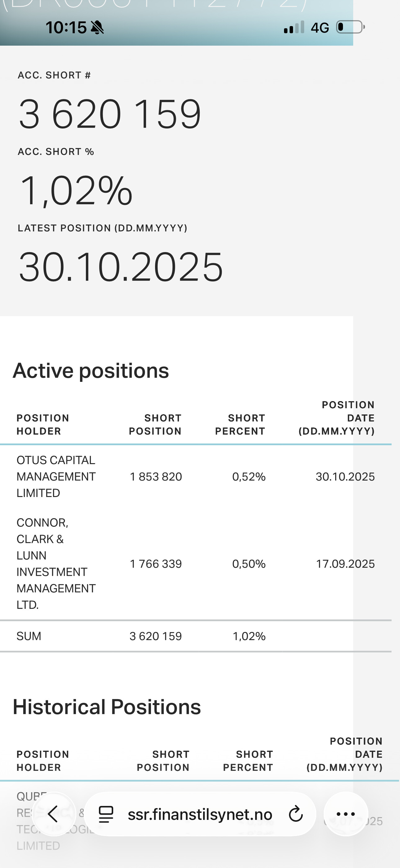Tap the browser back arrow button
The image size is (400, 868).
tap(54, 814)
